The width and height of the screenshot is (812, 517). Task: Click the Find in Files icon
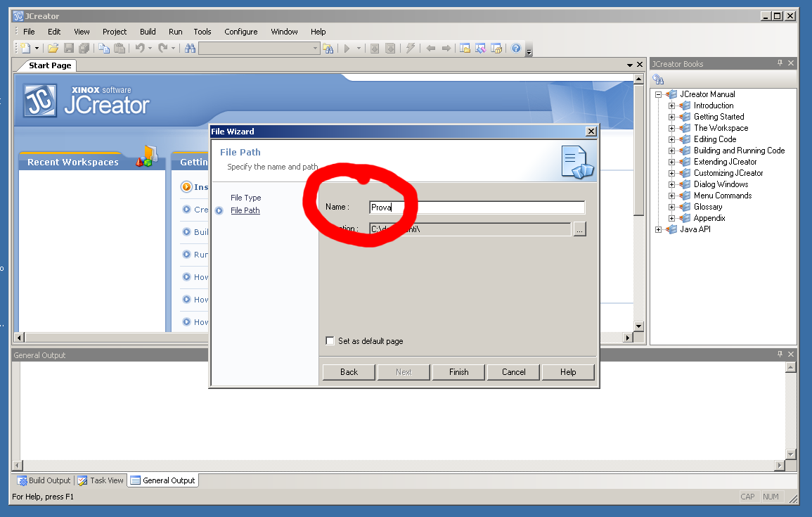pyautogui.click(x=328, y=49)
